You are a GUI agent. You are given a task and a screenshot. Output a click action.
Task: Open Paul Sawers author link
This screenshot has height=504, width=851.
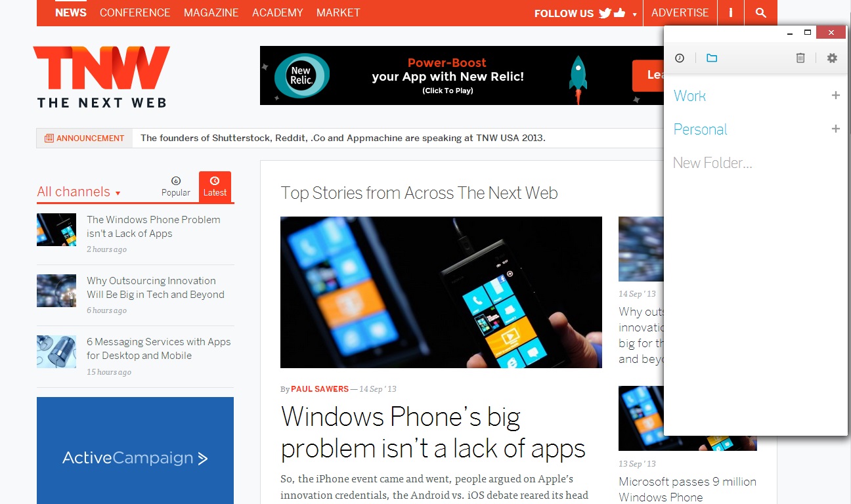point(320,389)
